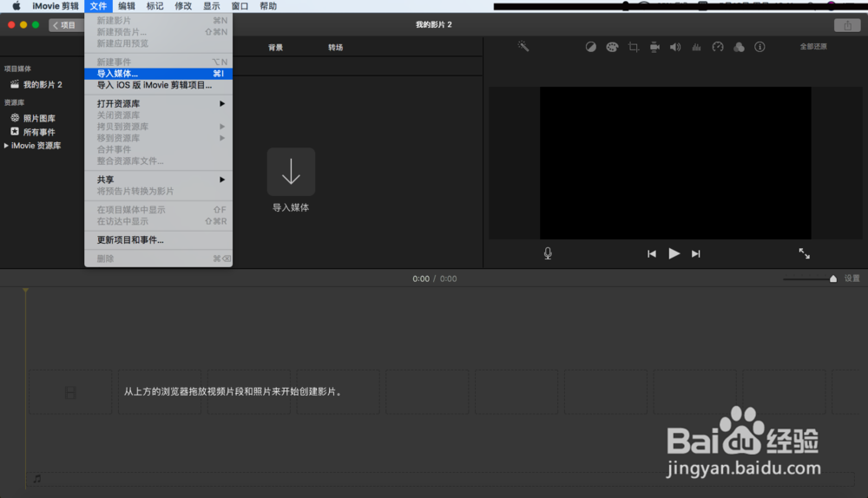The width and height of the screenshot is (868, 498).
Task: Open the 窗口 menu
Action: tap(240, 6)
